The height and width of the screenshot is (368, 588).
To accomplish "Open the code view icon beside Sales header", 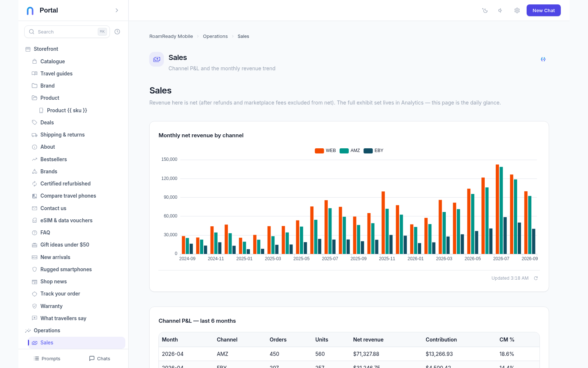I will (543, 59).
